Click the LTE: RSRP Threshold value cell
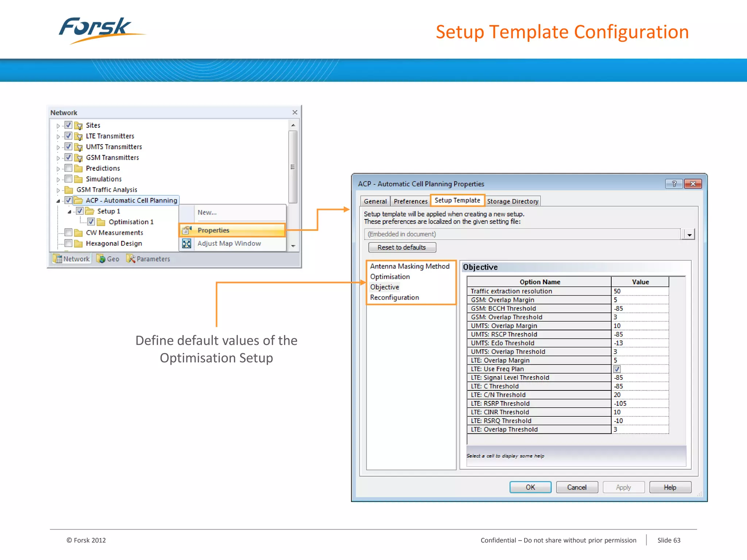This screenshot has width=747, height=560. tap(640, 404)
